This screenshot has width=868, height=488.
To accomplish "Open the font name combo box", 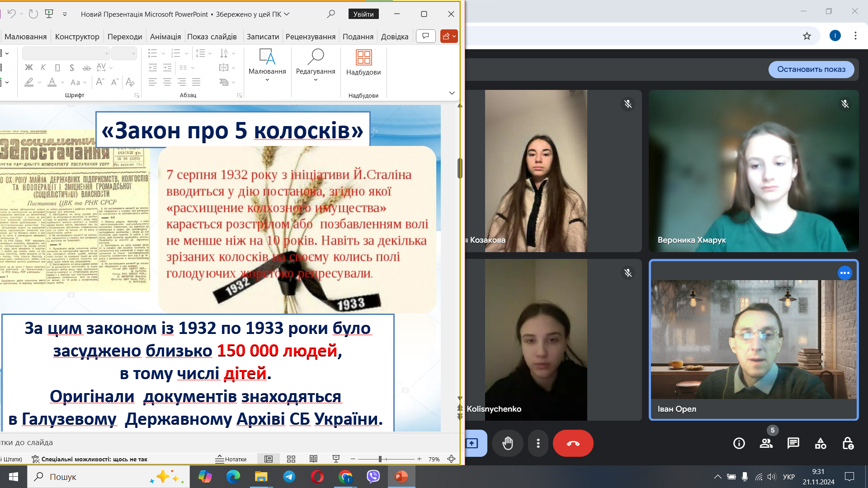I will coord(66,53).
